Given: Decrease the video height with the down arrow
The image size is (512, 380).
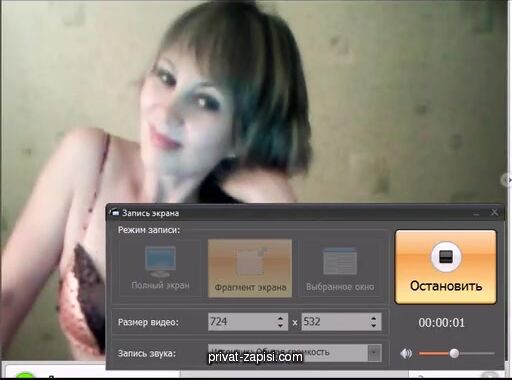Looking at the screenshot, I should pos(374,325).
